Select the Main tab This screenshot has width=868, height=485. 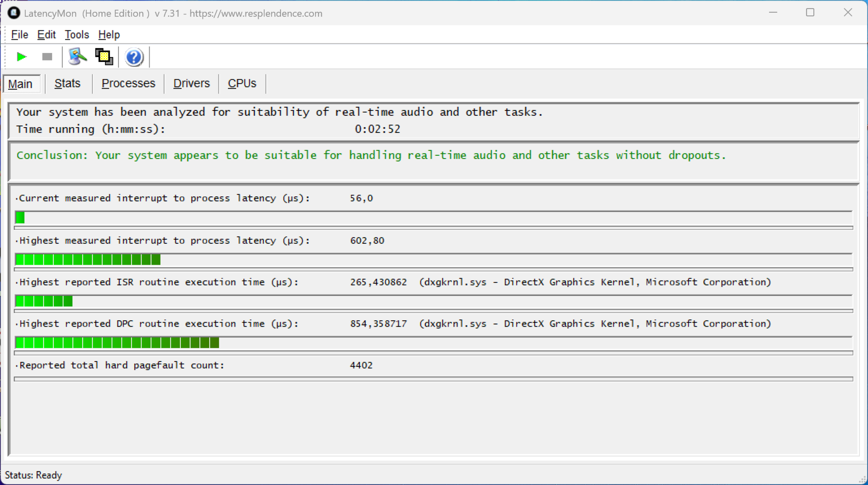click(20, 84)
